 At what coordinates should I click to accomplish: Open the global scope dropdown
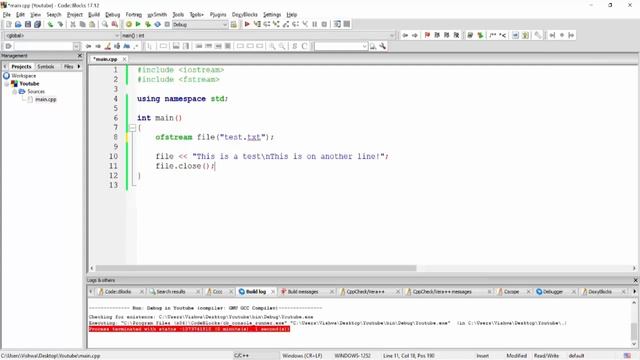(62, 36)
